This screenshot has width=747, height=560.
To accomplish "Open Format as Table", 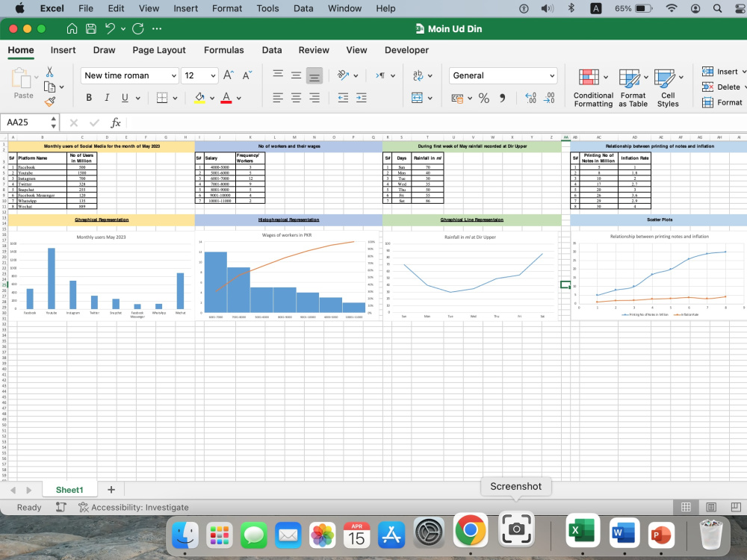I will [x=633, y=89].
